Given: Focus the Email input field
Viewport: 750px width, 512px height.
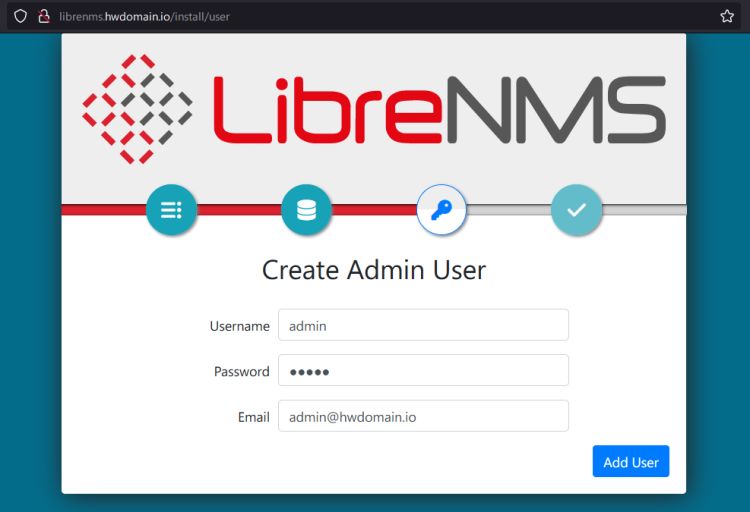Looking at the screenshot, I should pos(423,416).
